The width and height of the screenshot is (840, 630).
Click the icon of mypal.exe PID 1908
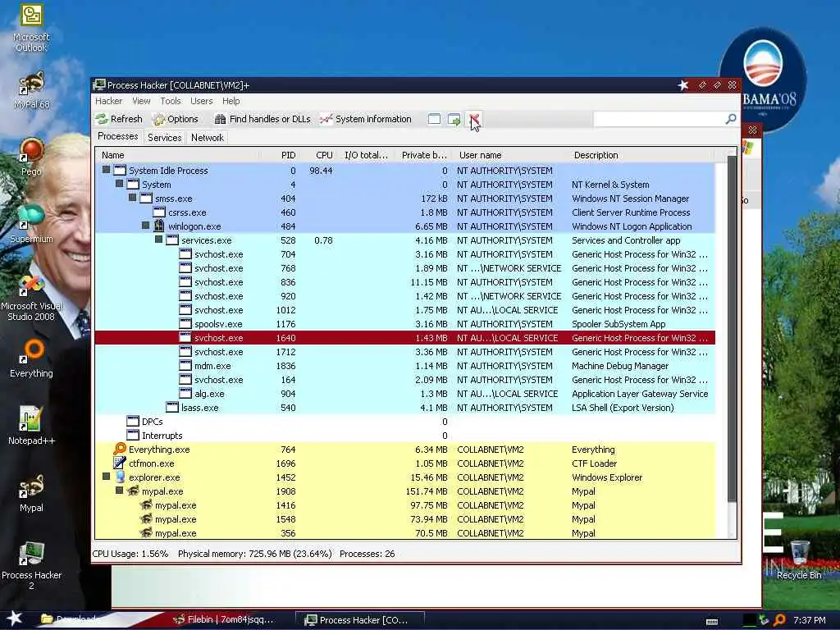pos(133,491)
